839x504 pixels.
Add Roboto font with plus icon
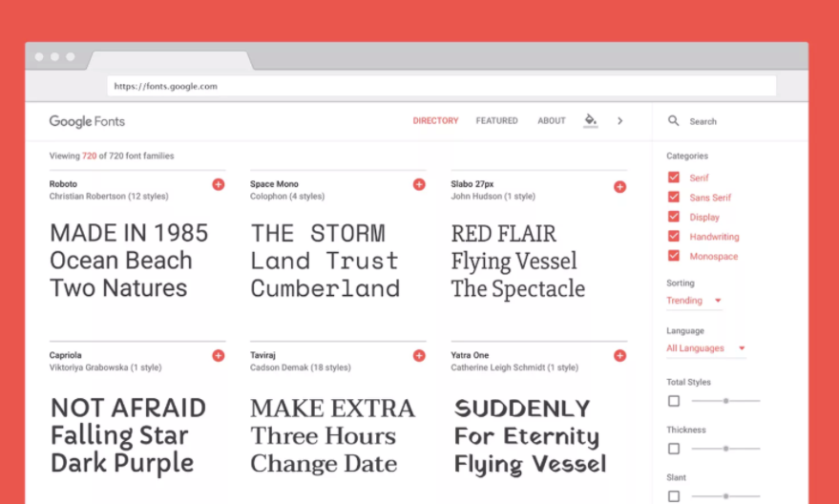[219, 184]
